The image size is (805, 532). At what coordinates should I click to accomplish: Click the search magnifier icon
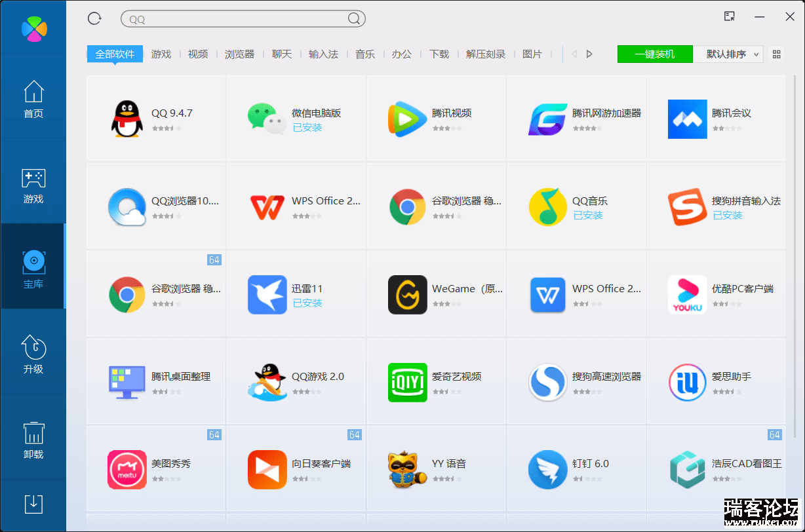pos(353,19)
